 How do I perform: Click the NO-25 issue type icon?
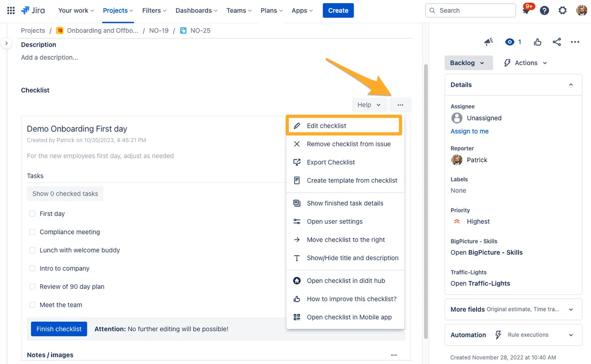pyautogui.click(x=183, y=30)
